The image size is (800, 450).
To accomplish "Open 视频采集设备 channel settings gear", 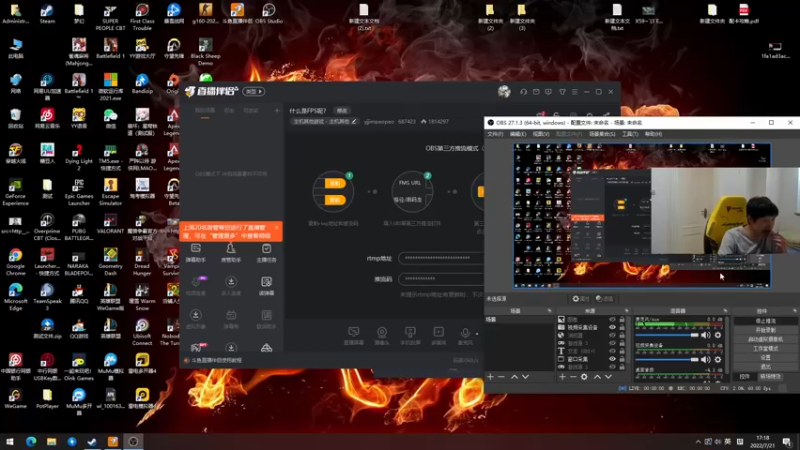I will click(x=718, y=360).
